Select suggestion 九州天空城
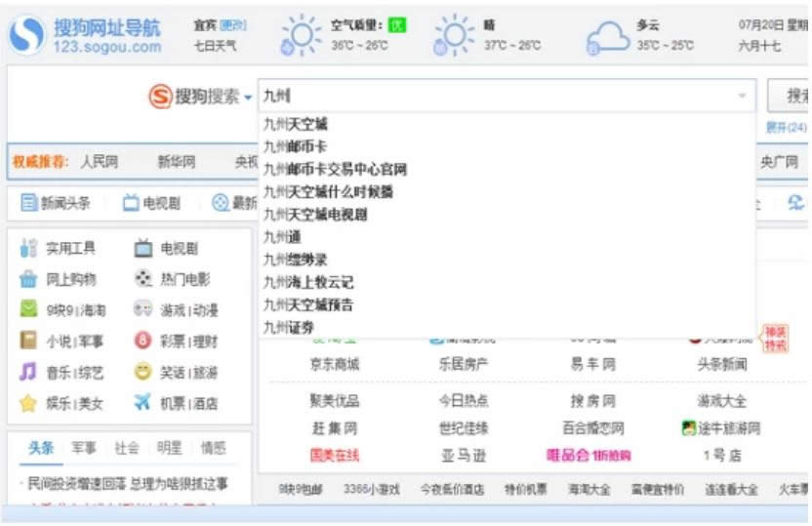Image resolution: width=812 pixels, height=526 pixels. 296,124
